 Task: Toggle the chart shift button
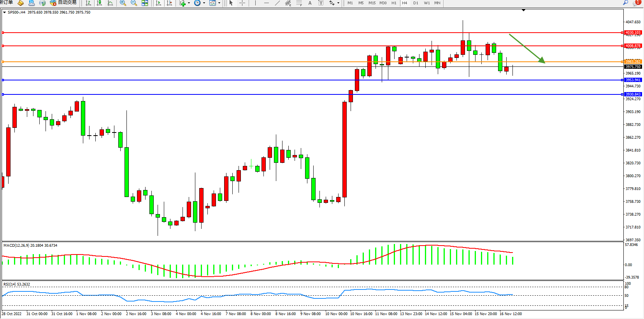pyautogui.click(x=169, y=3)
